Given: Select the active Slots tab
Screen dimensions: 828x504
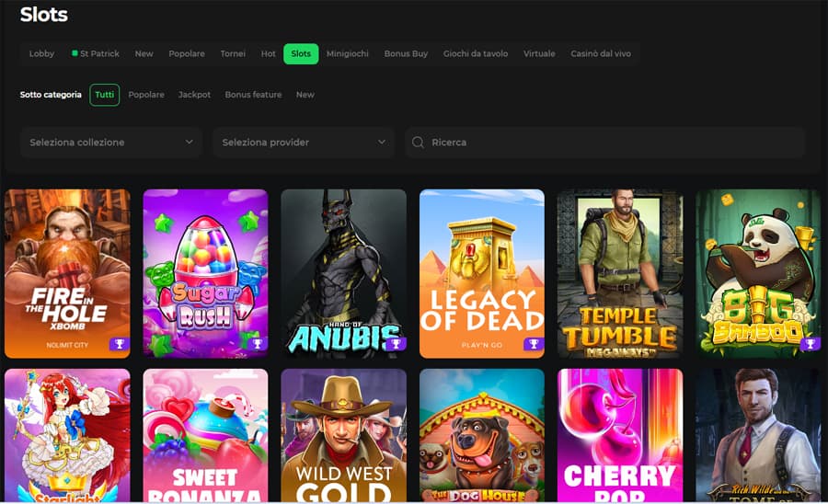Looking at the screenshot, I should [301, 54].
